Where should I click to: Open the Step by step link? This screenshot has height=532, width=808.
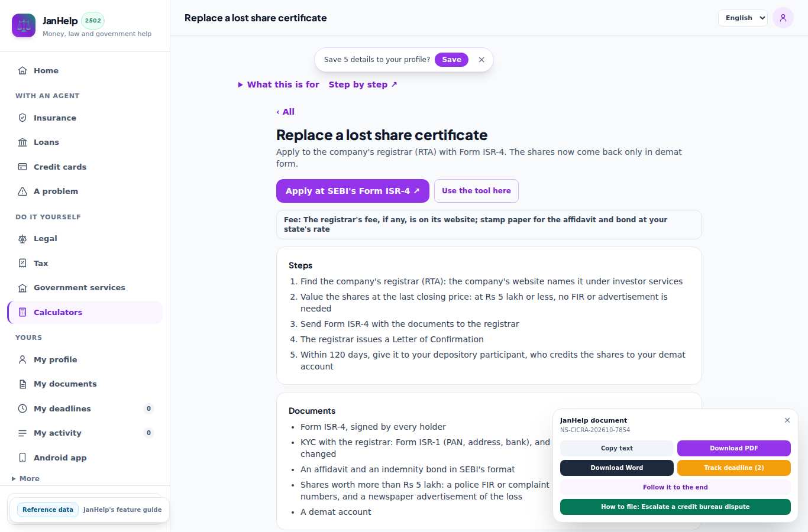pos(363,85)
